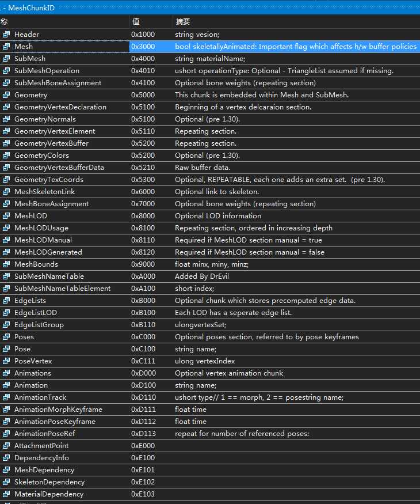
Task: Click the icon beside GeometryVertexBufferData
Action: (6, 168)
